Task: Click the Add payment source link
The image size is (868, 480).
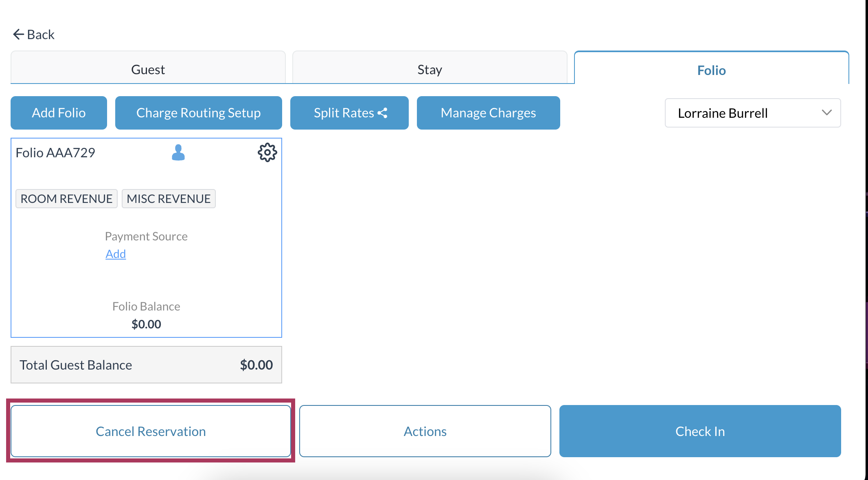Action: [116, 254]
